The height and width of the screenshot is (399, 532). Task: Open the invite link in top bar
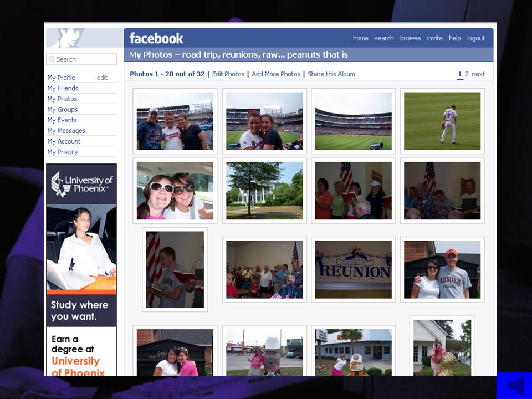(x=434, y=38)
